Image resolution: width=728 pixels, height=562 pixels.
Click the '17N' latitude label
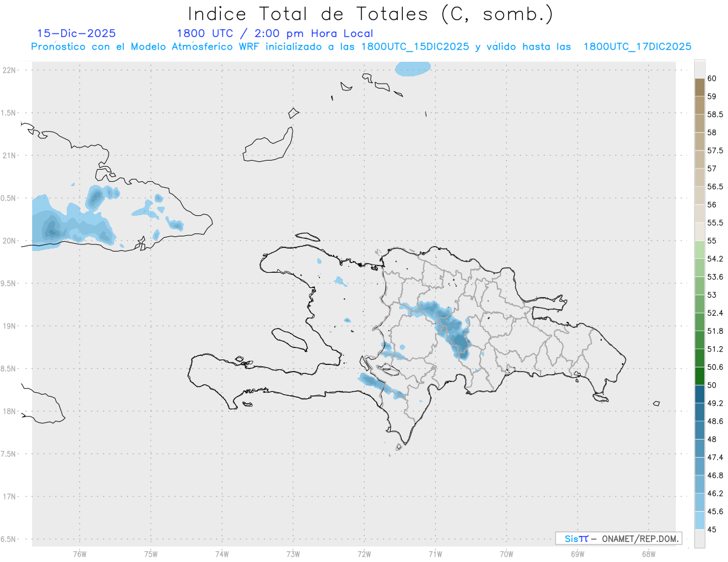[x=10, y=497]
